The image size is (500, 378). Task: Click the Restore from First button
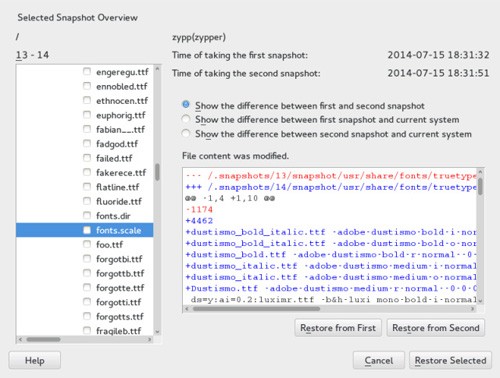[338, 328]
